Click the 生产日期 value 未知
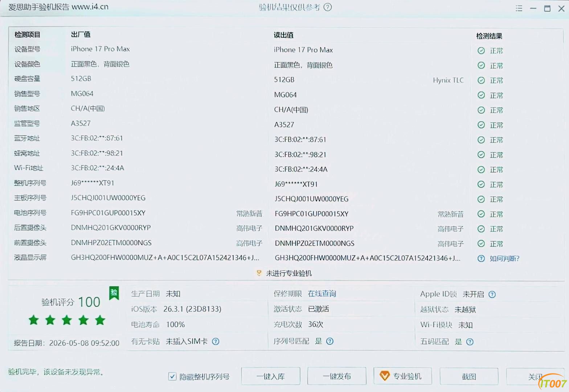This screenshot has height=392, width=569. (173, 294)
